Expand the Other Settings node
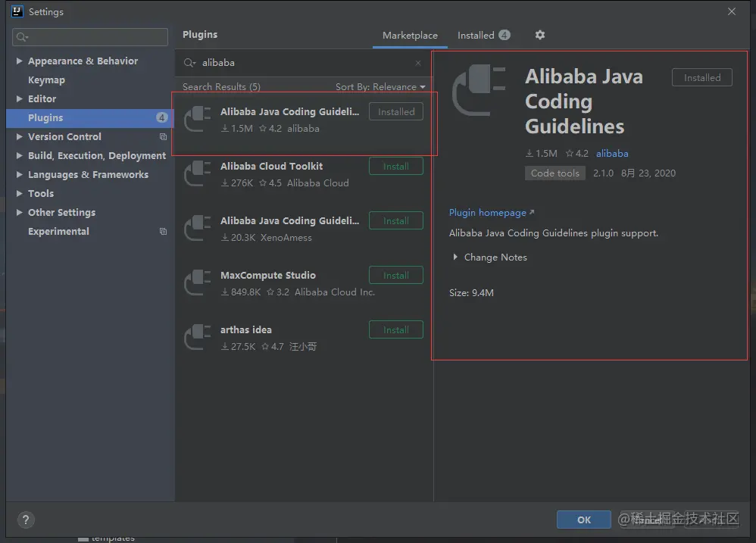This screenshot has width=756, height=543. (19, 213)
